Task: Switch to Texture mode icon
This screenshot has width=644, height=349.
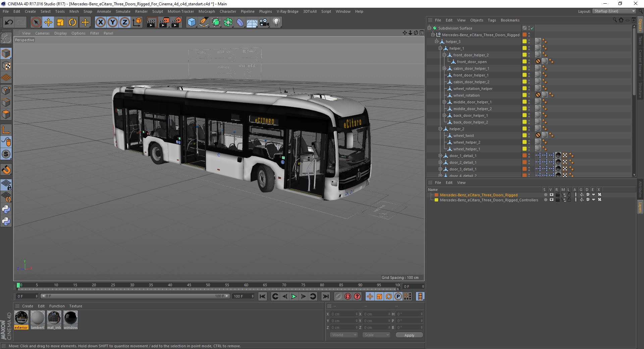Action: click(6, 66)
